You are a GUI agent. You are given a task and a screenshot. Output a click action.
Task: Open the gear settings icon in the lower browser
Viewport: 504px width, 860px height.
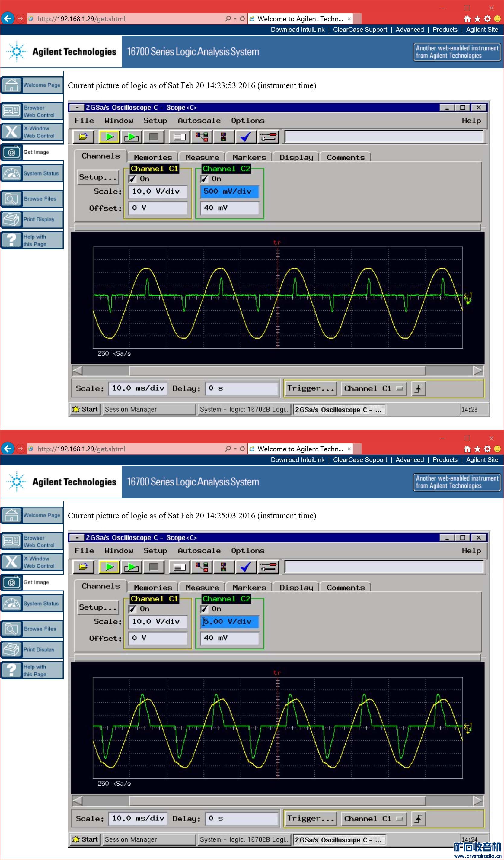coord(487,449)
